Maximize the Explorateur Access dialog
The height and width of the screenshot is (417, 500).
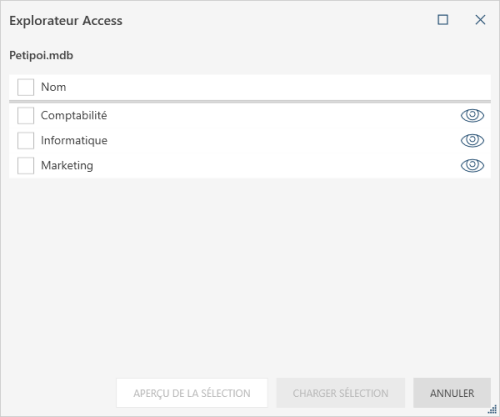(x=443, y=20)
